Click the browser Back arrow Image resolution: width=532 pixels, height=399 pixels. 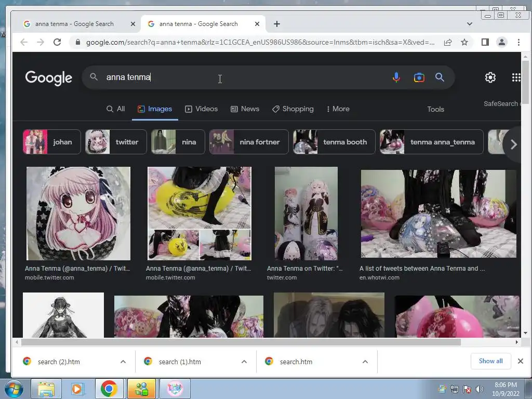click(x=24, y=42)
